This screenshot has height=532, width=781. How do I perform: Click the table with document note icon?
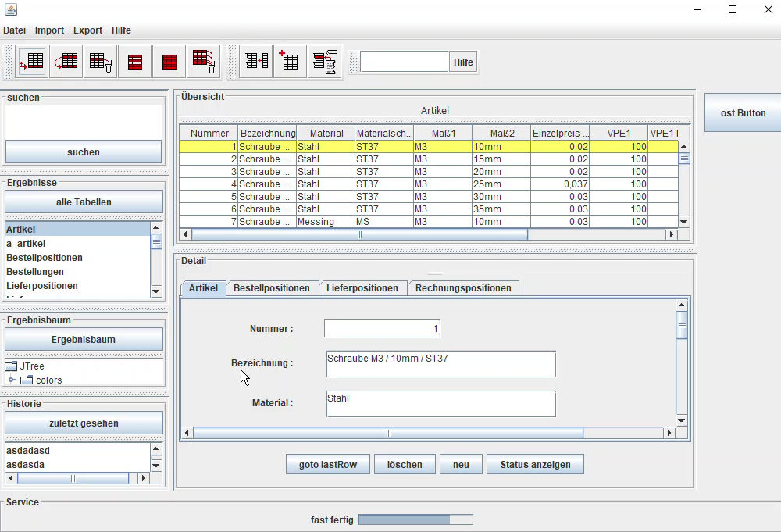[x=324, y=62]
